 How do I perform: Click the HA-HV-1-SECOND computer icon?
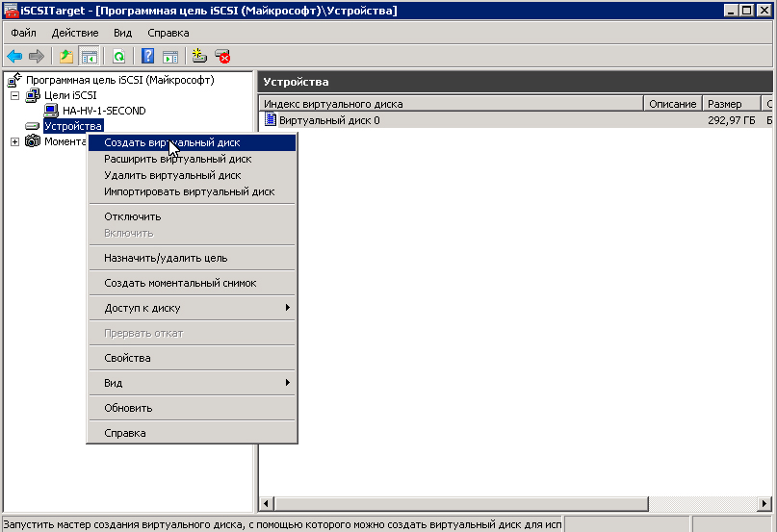(51, 111)
